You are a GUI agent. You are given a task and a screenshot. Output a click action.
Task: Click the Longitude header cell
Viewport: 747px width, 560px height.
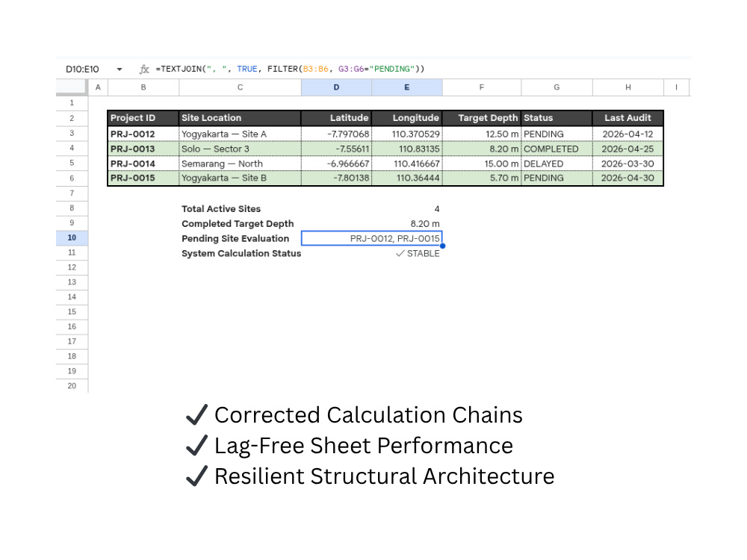coord(407,118)
